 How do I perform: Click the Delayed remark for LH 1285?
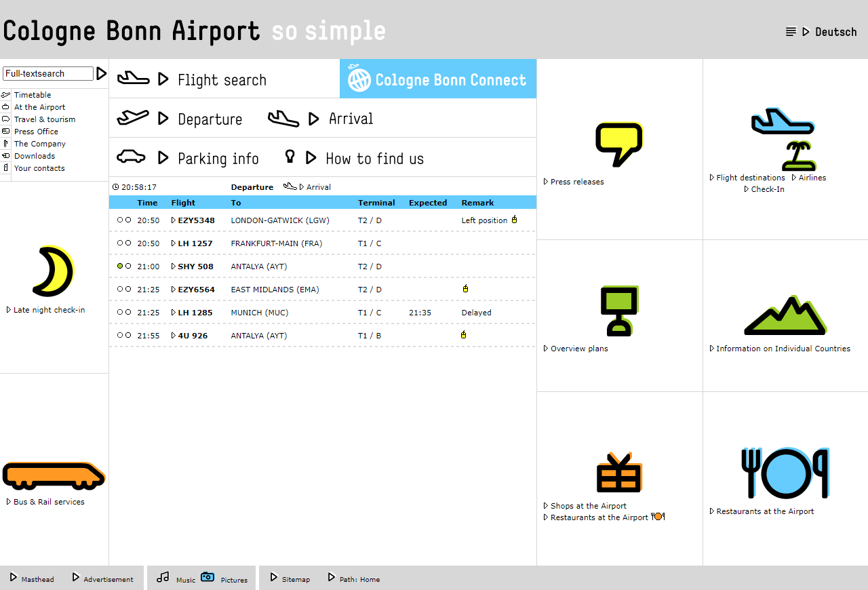pos(476,313)
